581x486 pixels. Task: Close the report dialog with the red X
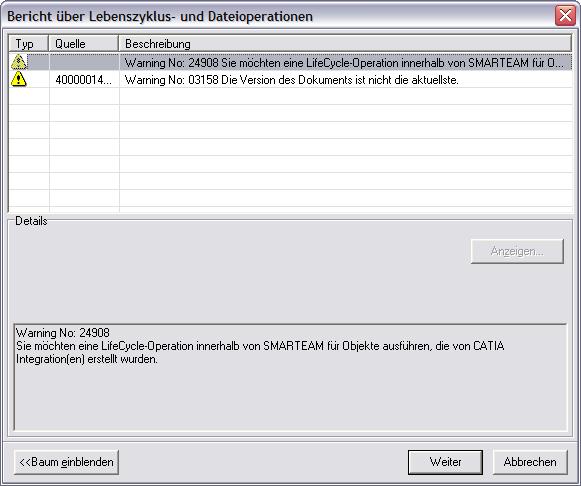coord(565,16)
